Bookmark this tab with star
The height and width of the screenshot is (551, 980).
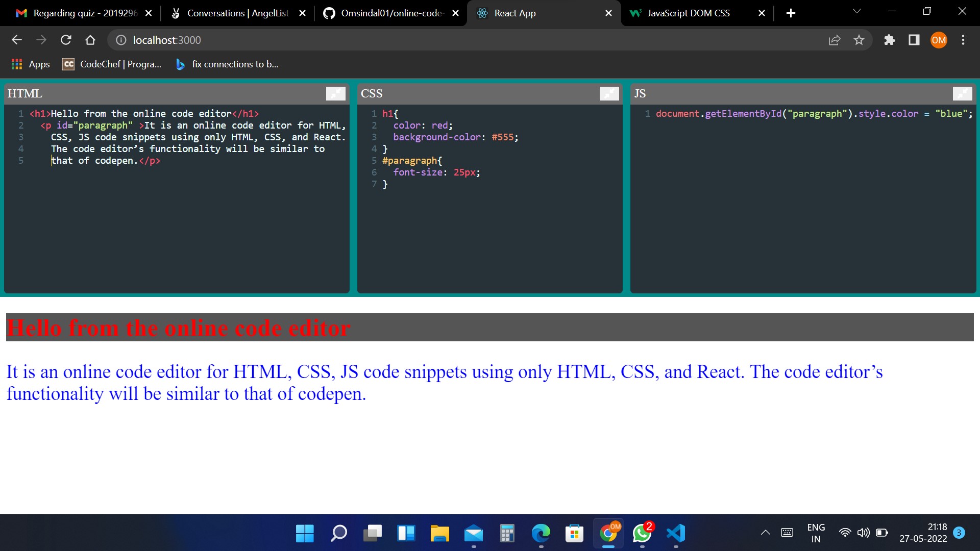coord(859,40)
